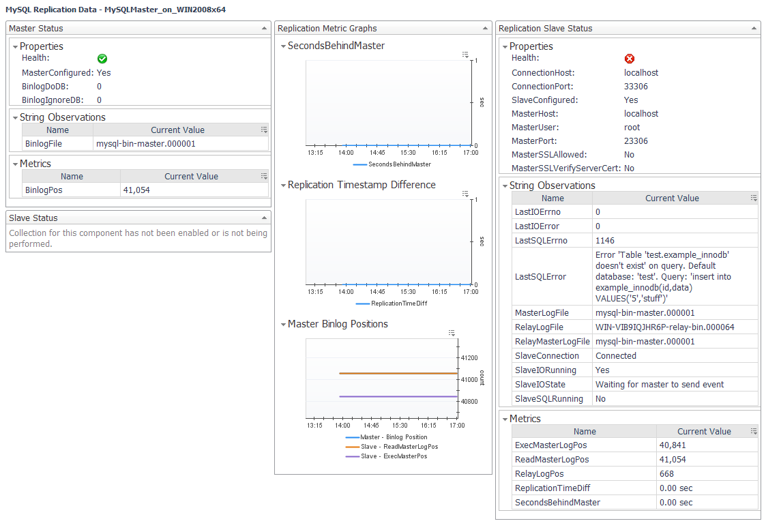Select the SlaveConnection value Connected
This screenshot has width=766, height=532.
[615, 355]
